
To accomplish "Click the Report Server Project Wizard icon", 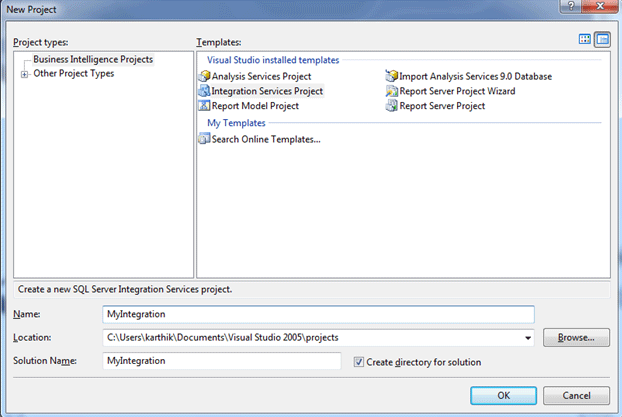I will pos(392,91).
